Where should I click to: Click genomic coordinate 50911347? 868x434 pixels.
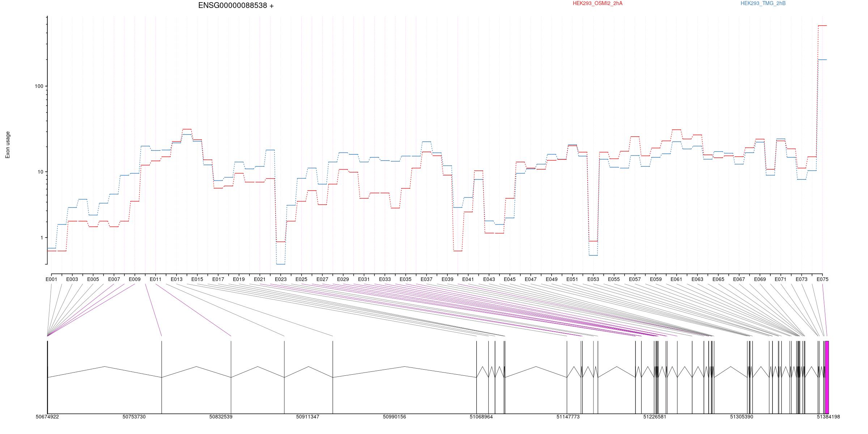coord(307,417)
